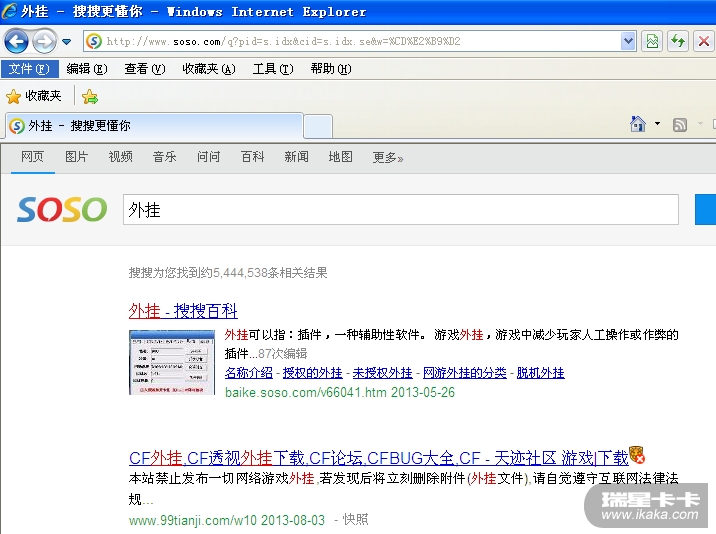
Task: Select the 外挂 - 搜搜更懂你 browser tab
Action: click(x=154, y=126)
